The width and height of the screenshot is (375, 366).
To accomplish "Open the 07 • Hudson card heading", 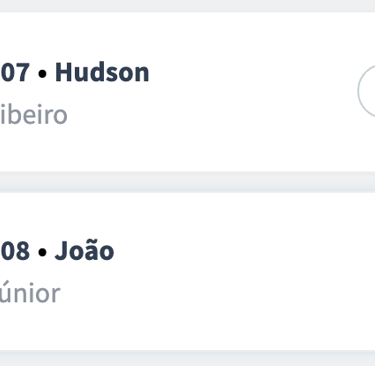I will point(75,72).
